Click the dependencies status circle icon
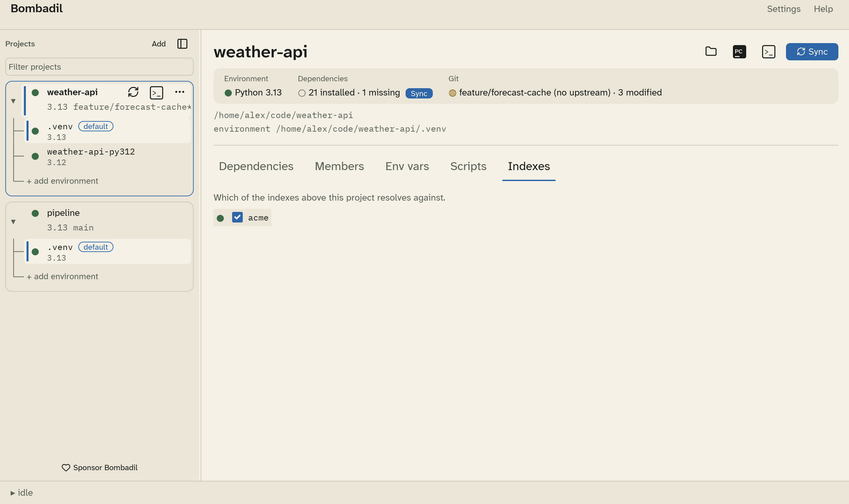The width and height of the screenshot is (849, 504). pos(302,93)
